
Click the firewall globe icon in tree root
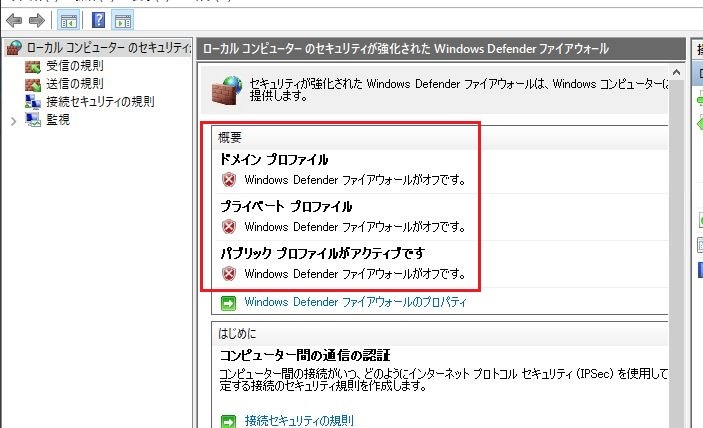click(14, 48)
